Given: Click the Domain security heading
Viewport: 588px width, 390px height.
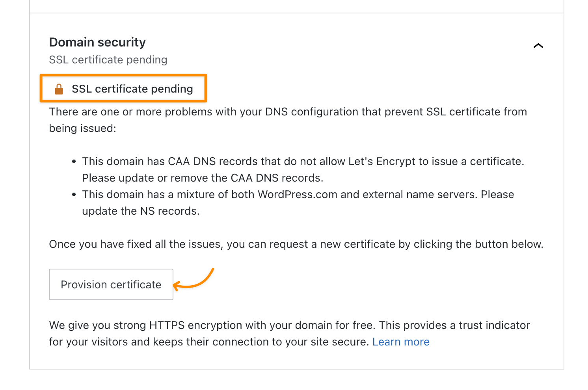Looking at the screenshot, I should tap(97, 42).
